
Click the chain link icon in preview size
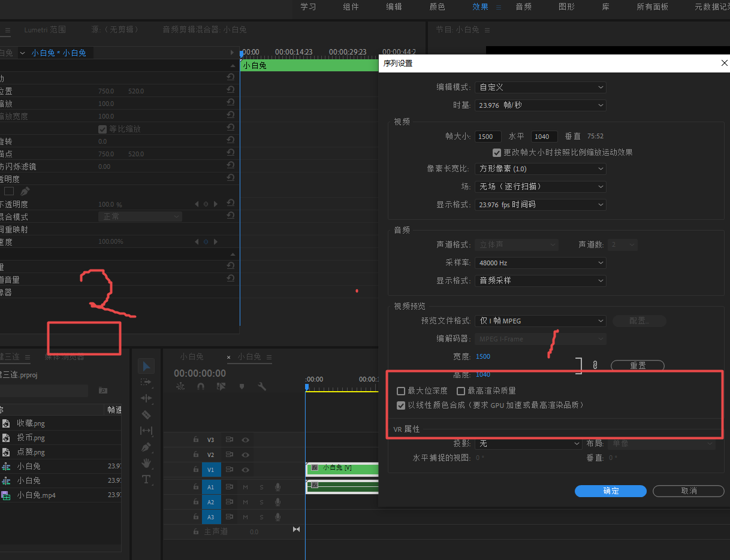pos(595,365)
